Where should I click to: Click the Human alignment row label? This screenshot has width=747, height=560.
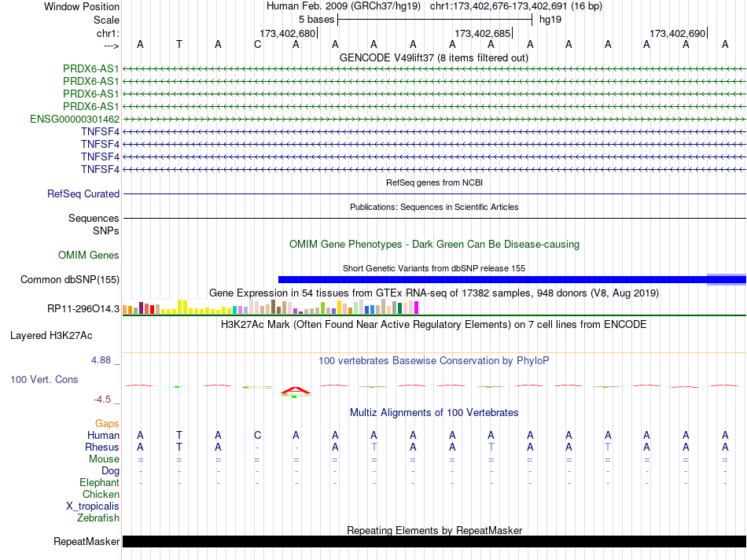103,435
